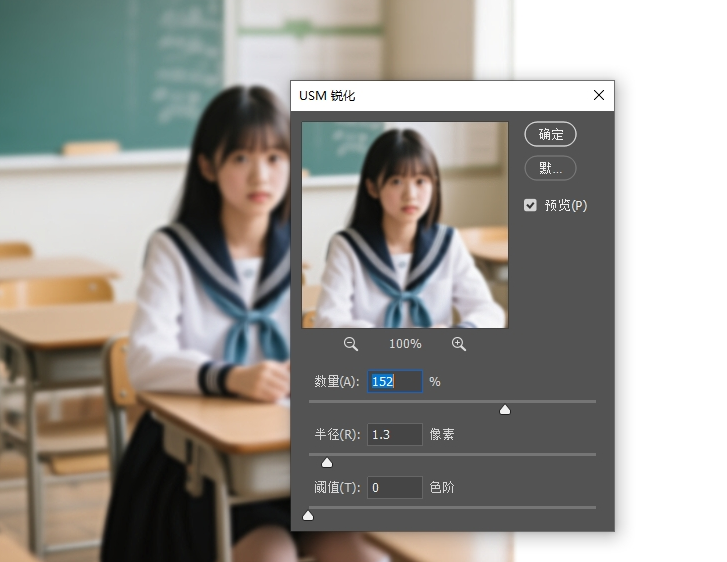Screen dimensions: 727x562
Task: Zoom out the sharpening preview with the minus magnifier
Action: point(351,344)
